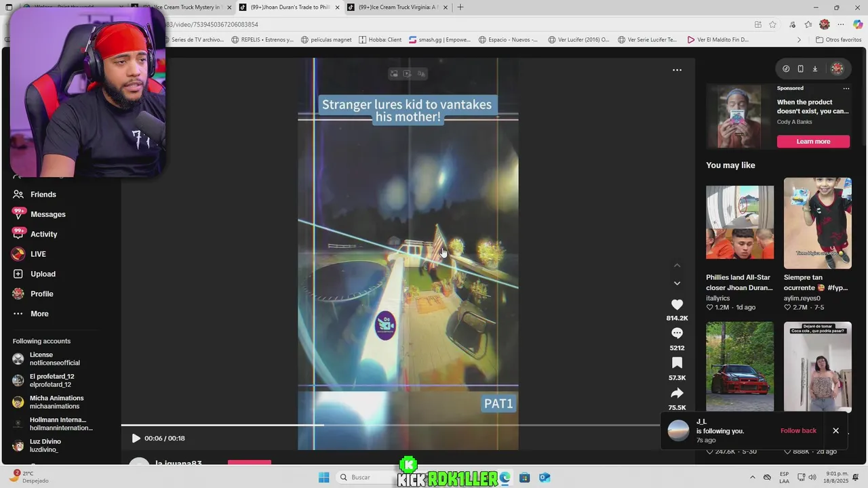Seek using the video progress bar

click(390, 426)
